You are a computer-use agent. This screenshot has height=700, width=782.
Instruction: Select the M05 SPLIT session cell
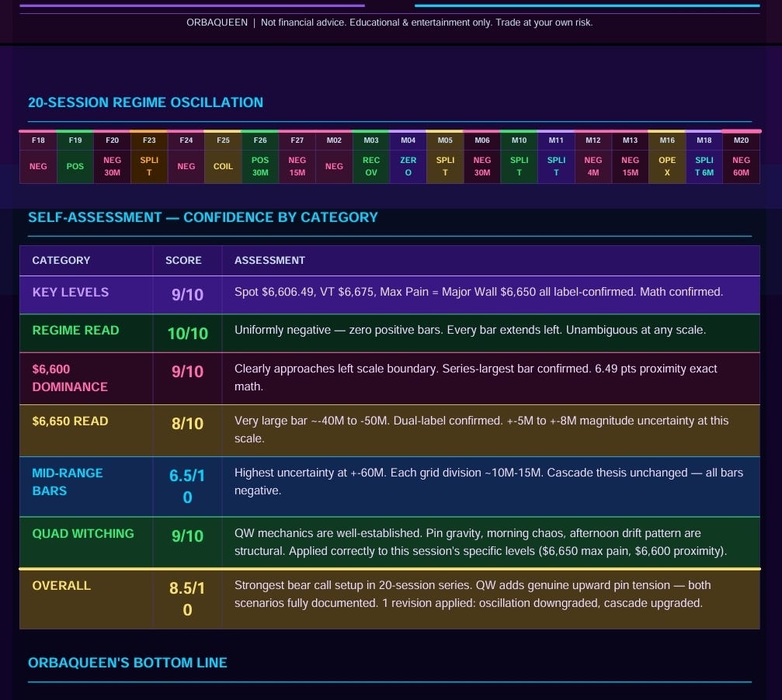445,157
